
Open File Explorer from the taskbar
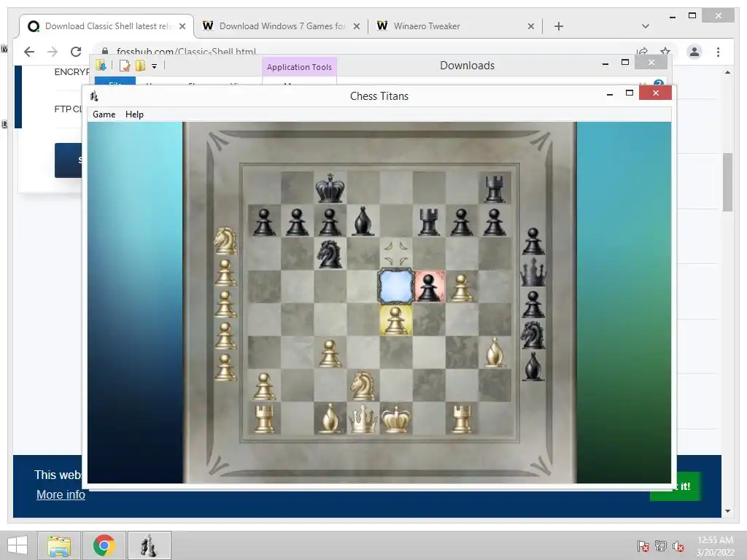click(59, 545)
